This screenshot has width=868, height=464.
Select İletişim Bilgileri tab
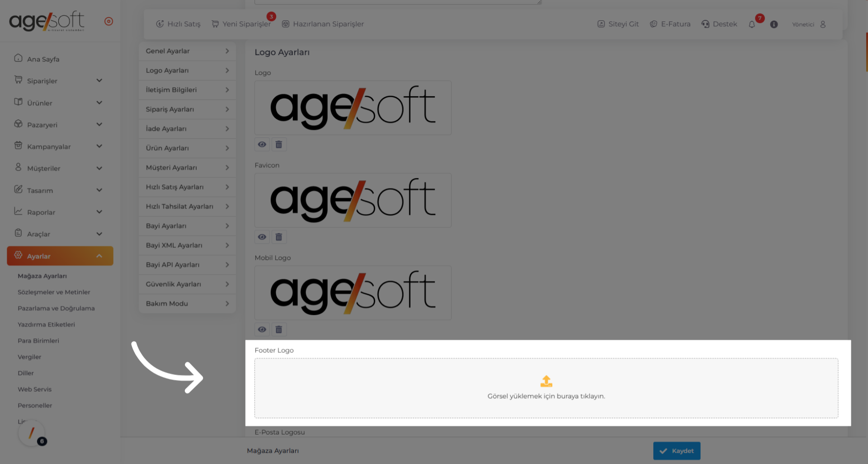pyautogui.click(x=187, y=90)
